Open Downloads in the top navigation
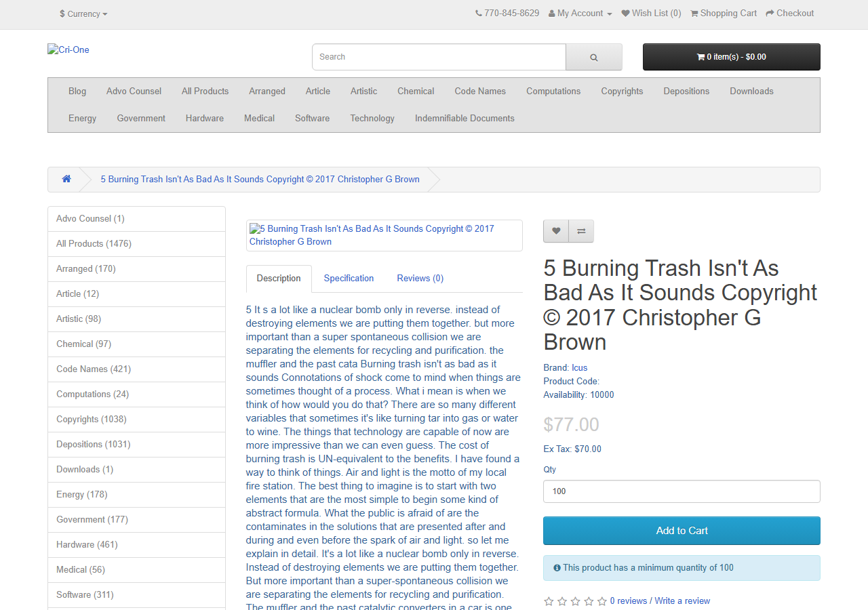This screenshot has width=868, height=610. coord(751,91)
